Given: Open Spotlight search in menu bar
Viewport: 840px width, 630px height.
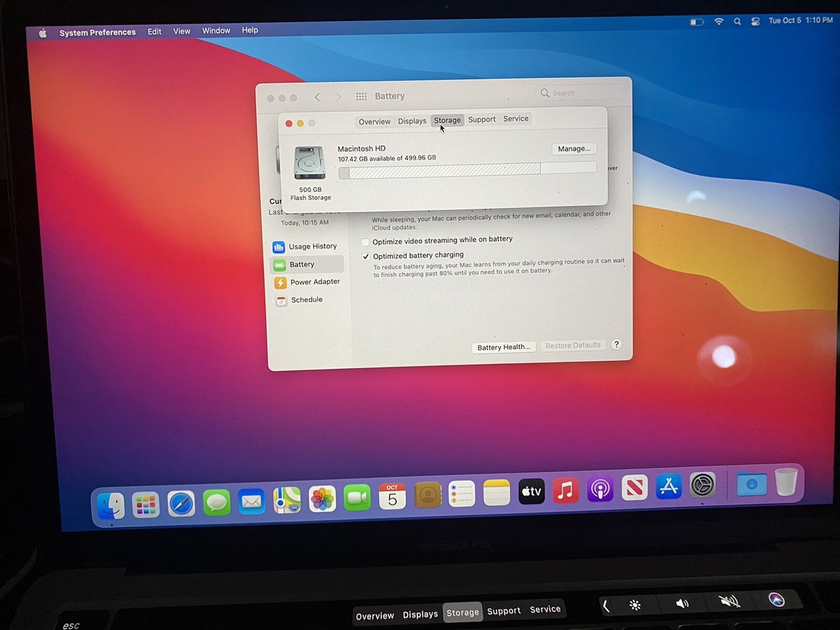Looking at the screenshot, I should (x=737, y=22).
